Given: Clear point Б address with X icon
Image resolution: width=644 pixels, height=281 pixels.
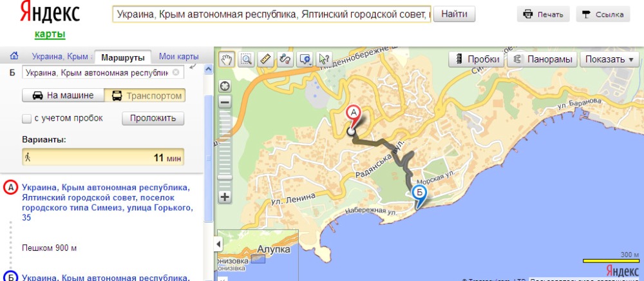Looking at the screenshot, I should [x=176, y=73].
